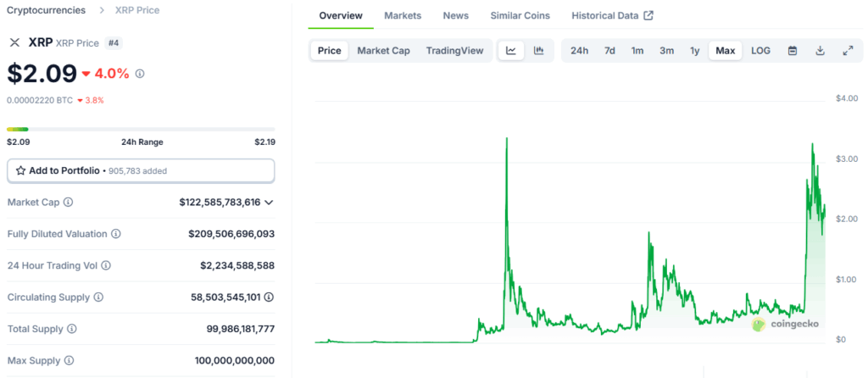The image size is (868, 378).
Task: Open the Total Supply info icon
Action: pos(72,329)
